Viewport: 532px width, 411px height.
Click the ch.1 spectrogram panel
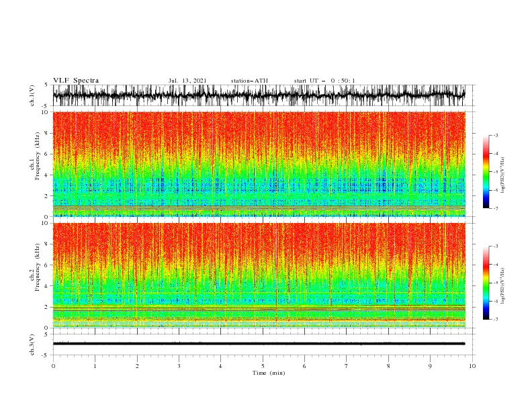259,164
